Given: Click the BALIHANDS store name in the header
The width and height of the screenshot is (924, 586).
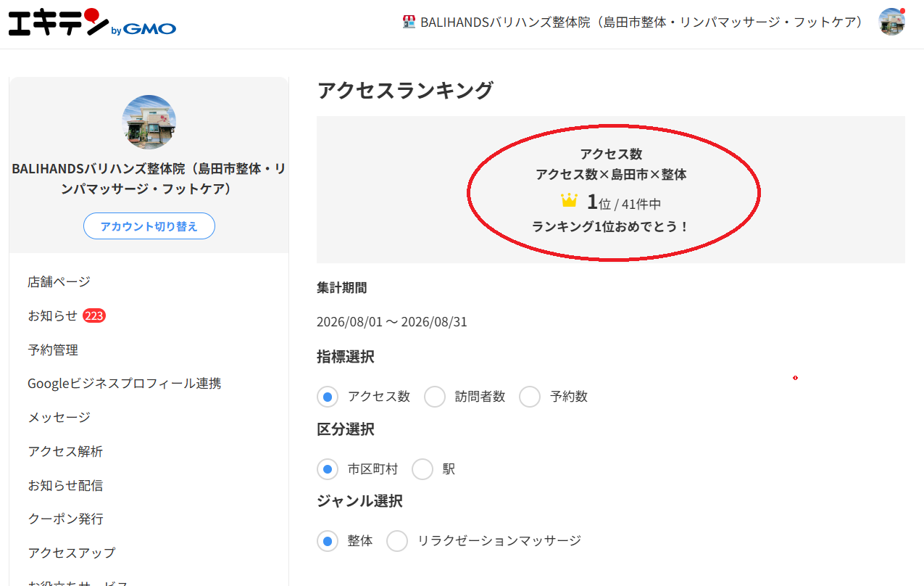Looking at the screenshot, I should coord(642,22).
